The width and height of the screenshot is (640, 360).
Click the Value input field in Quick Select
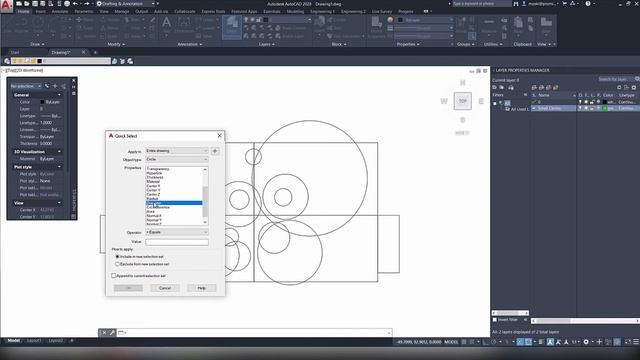tap(177, 242)
